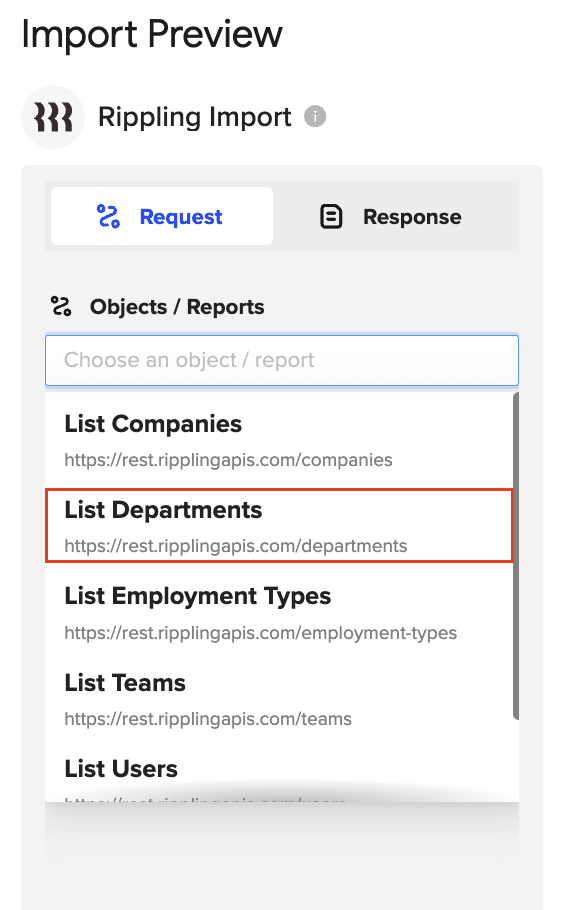Click the rest.ripplingapis.com/departments URL
Screen dimensions: 564x910
tap(236, 546)
